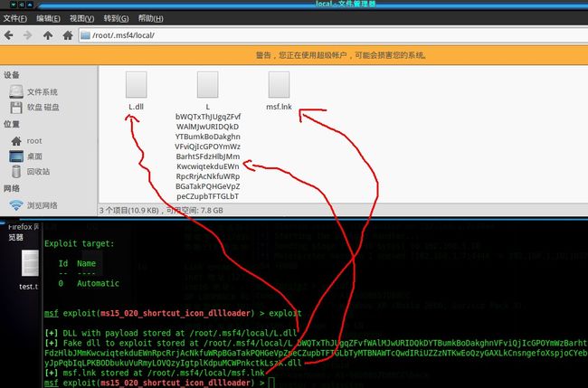The image size is (588, 388).
Task: Click 'Exploit target:' text in terminal
Action: point(79,243)
